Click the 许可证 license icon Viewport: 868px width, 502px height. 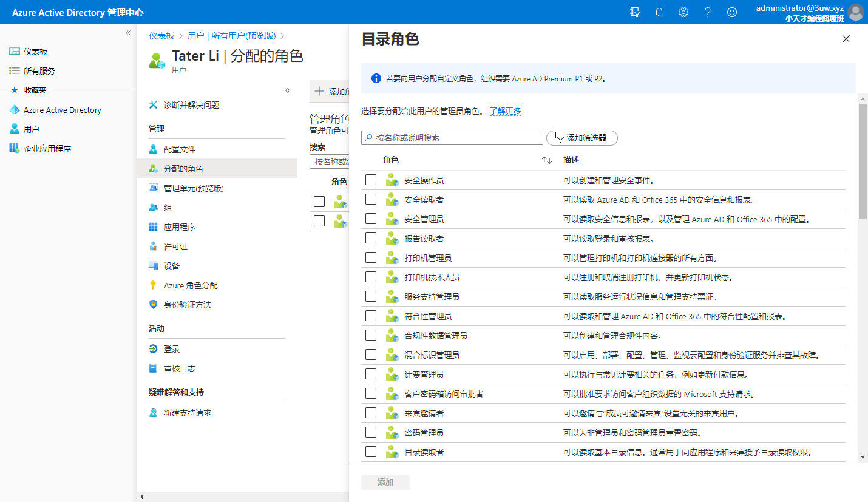[x=153, y=246]
